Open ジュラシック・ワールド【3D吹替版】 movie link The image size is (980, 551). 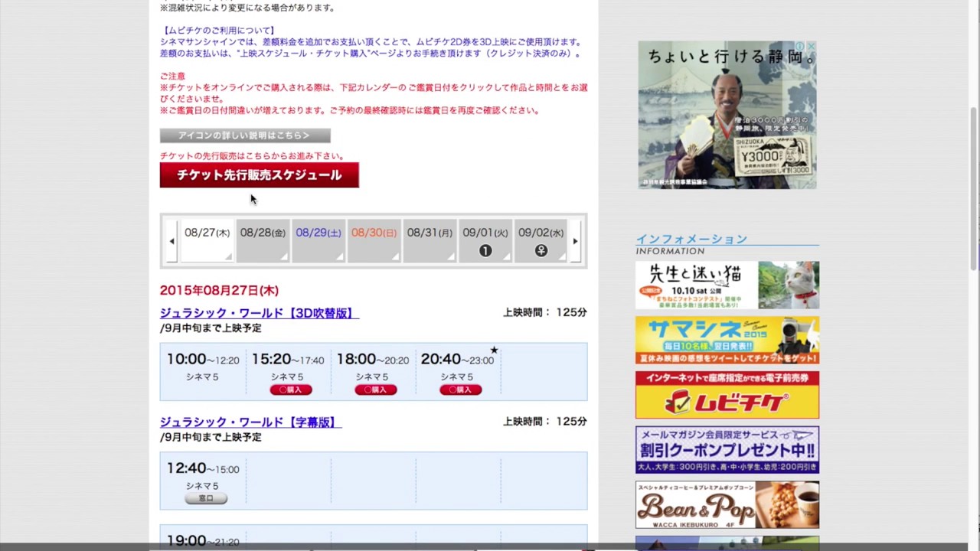coord(259,313)
